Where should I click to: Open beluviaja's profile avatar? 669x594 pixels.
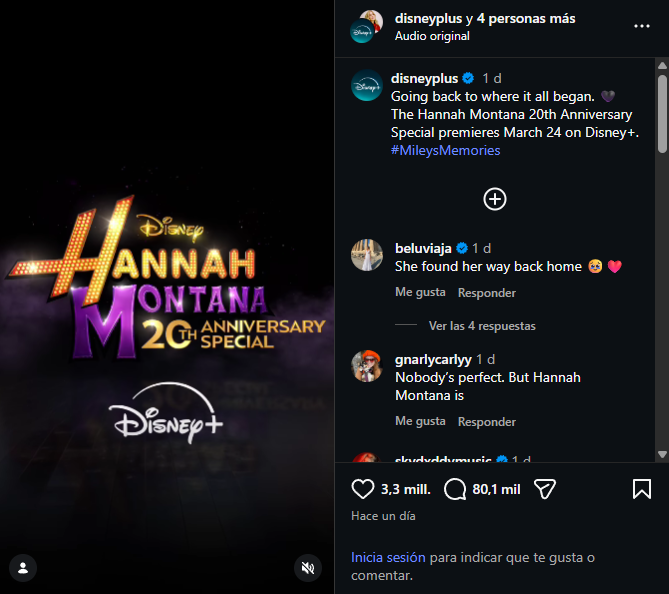pos(367,255)
